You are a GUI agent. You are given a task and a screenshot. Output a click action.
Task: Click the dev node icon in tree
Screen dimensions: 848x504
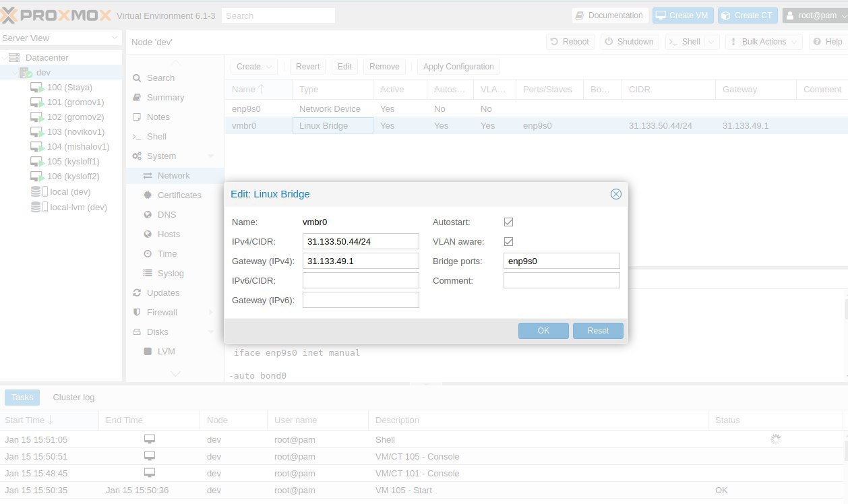26,73
